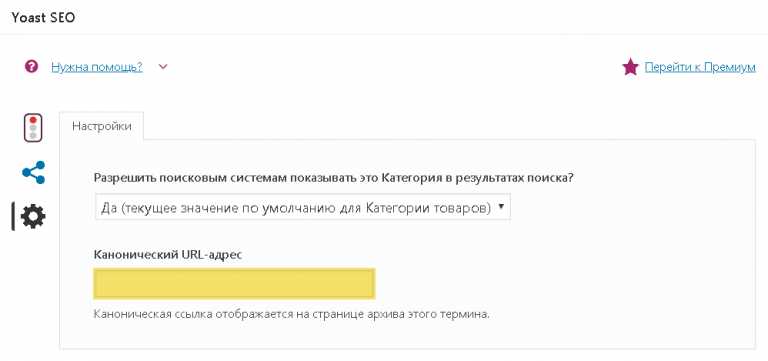This screenshot has width=768, height=361.
Task: Click the arrow of the "Да (текущее значение...)" dropdown
Action: (x=501, y=206)
